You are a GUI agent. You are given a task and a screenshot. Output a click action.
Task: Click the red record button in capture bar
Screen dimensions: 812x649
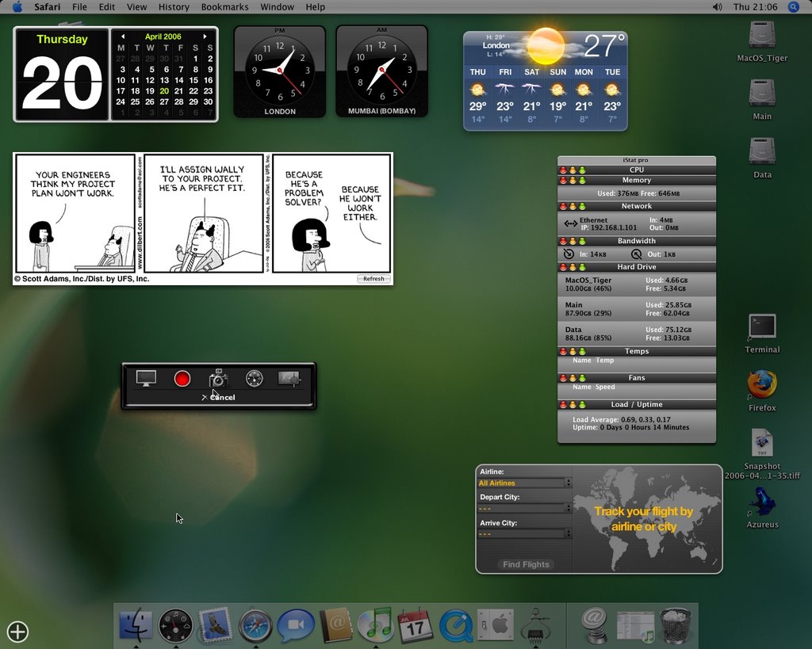point(182,378)
